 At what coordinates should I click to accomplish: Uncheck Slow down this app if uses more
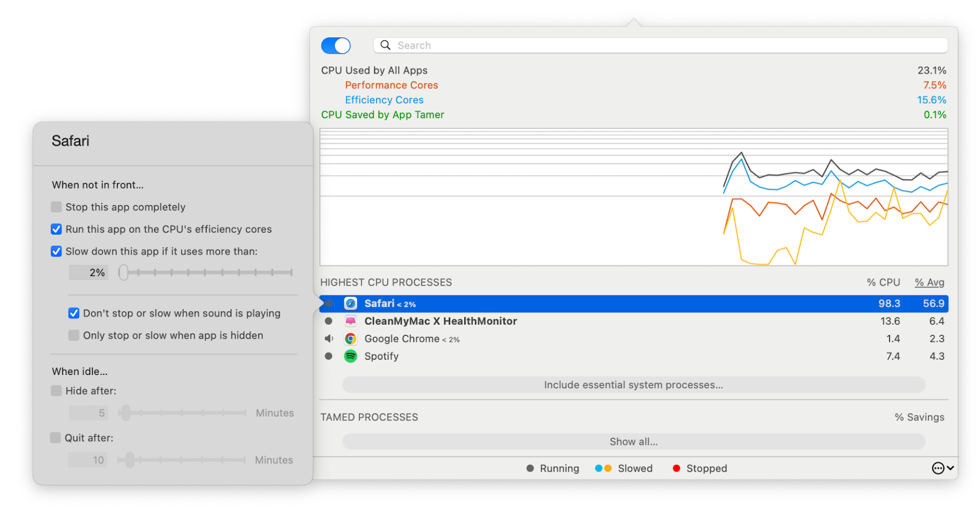pos(56,251)
